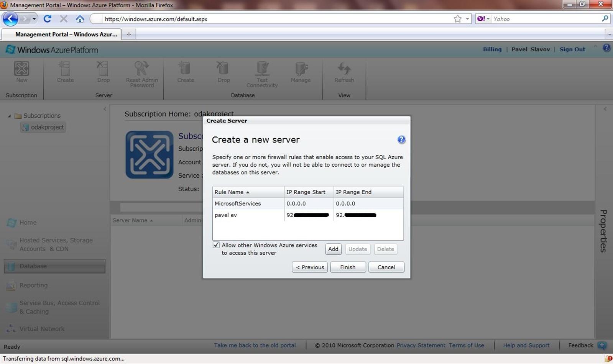
Task: Open the Billing link
Action: click(492, 49)
